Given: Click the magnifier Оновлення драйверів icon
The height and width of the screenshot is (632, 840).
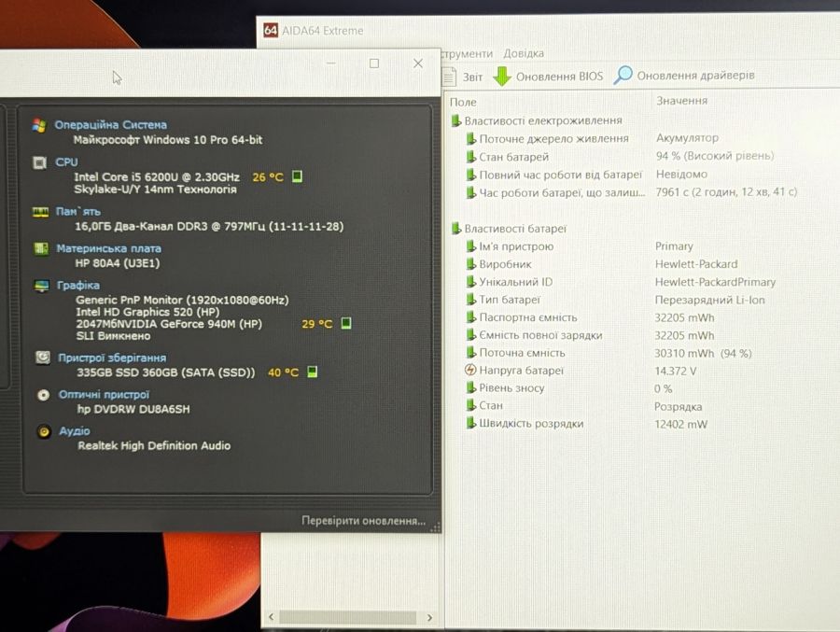Looking at the screenshot, I should click(623, 75).
